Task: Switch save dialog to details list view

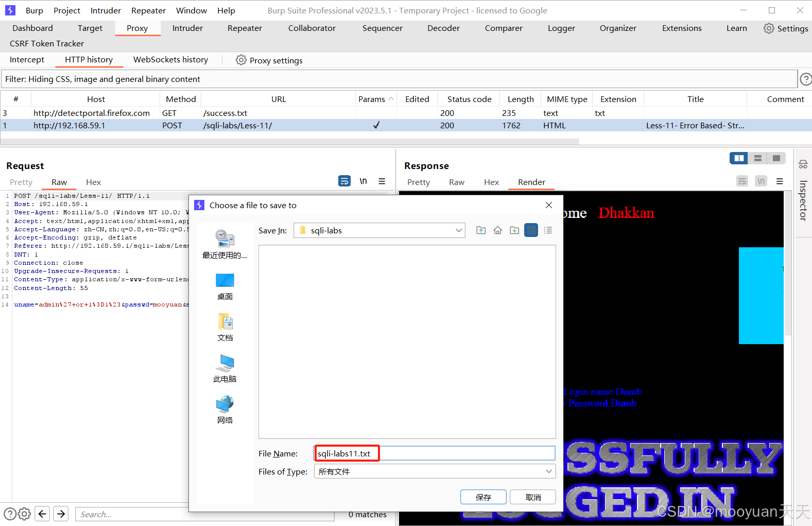Action: pos(548,230)
